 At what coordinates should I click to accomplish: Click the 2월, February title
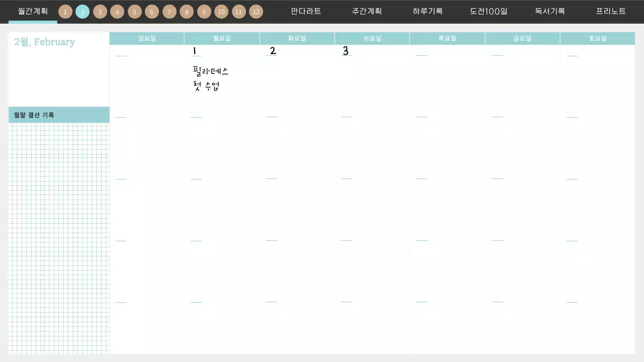[45, 42]
